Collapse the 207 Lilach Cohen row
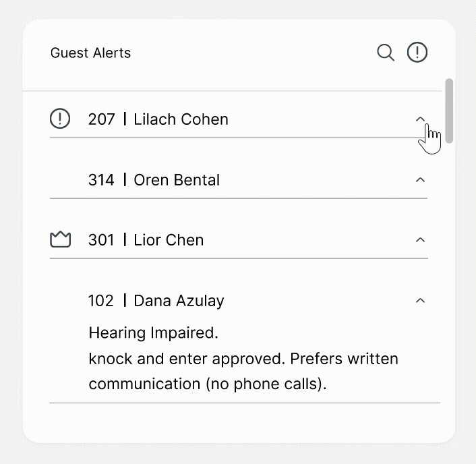476x464 pixels. [x=420, y=119]
